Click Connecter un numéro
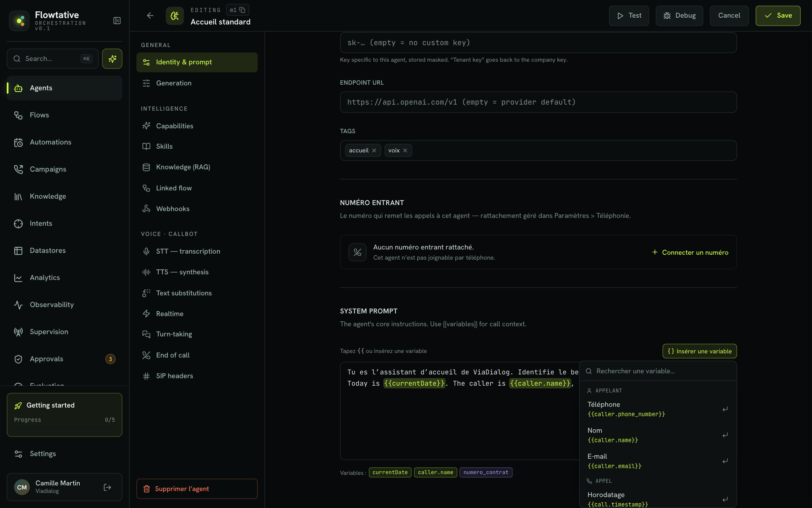 (690, 252)
